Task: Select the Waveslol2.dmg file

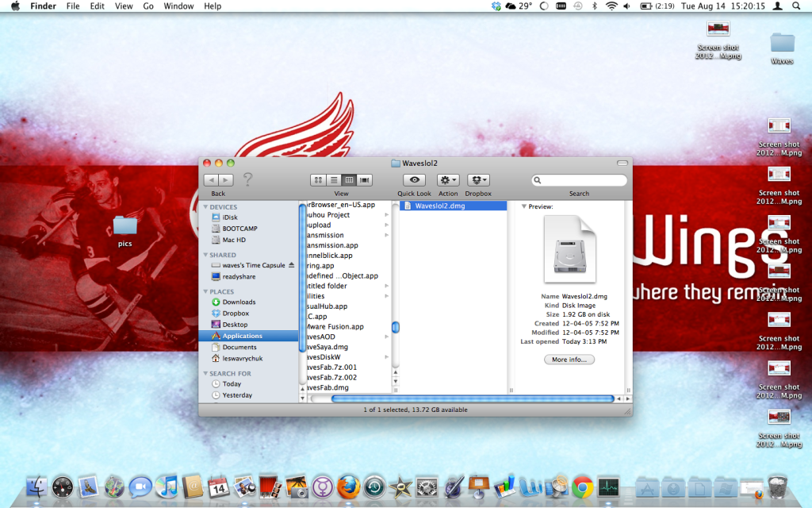Action: (x=453, y=206)
